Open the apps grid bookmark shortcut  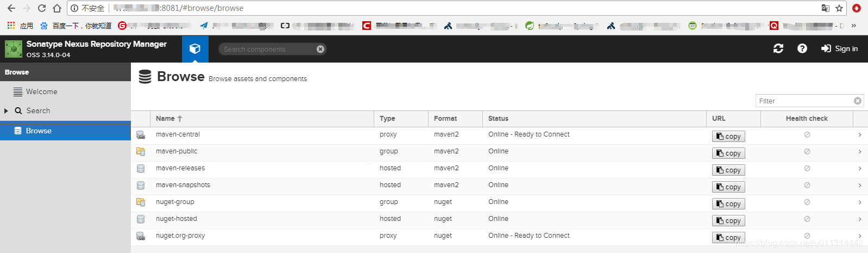point(20,26)
